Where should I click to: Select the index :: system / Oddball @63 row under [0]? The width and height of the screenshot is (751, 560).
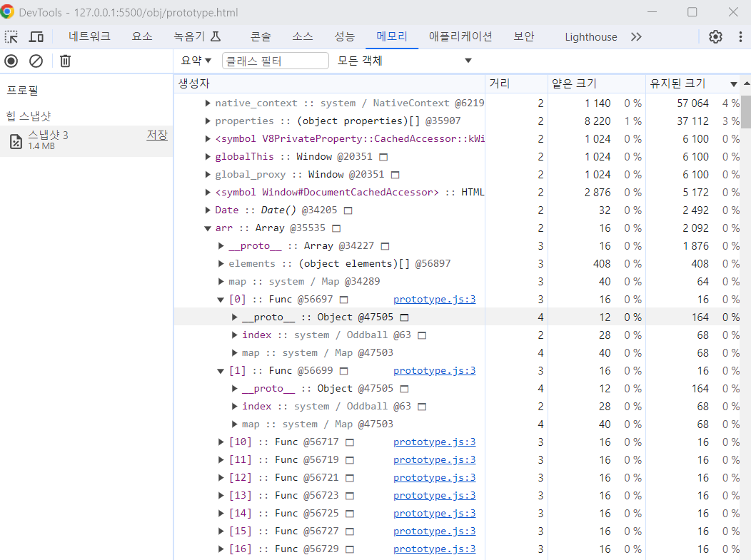click(x=458, y=335)
